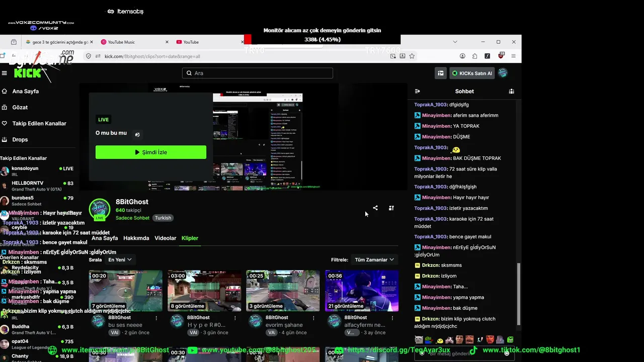The image size is (644, 362).
Task: Click the Takip Edilen Kanallar heart icon
Action: tap(5, 123)
